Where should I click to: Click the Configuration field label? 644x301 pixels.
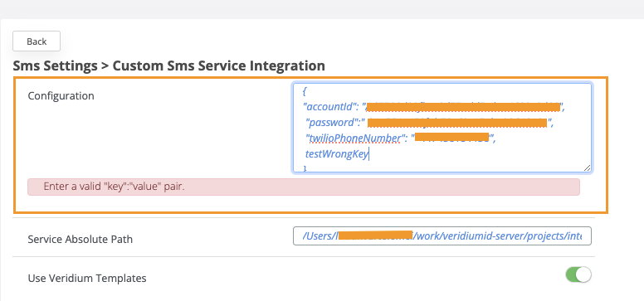61,95
